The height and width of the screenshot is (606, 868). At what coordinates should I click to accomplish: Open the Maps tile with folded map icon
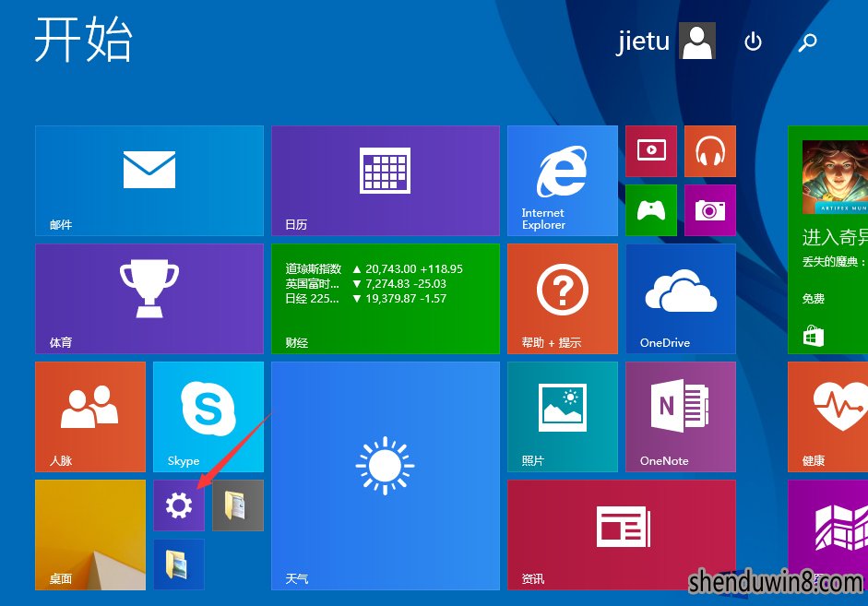coord(827,535)
